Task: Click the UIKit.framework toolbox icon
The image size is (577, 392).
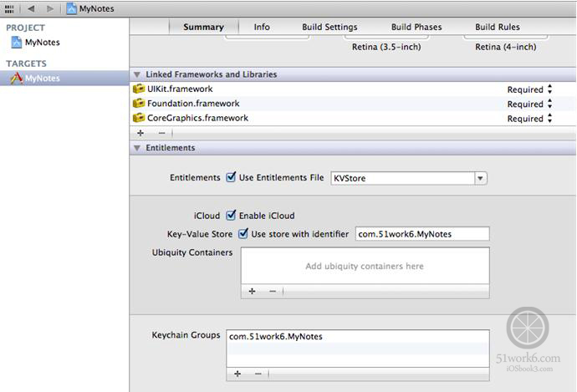Action: 139,89
